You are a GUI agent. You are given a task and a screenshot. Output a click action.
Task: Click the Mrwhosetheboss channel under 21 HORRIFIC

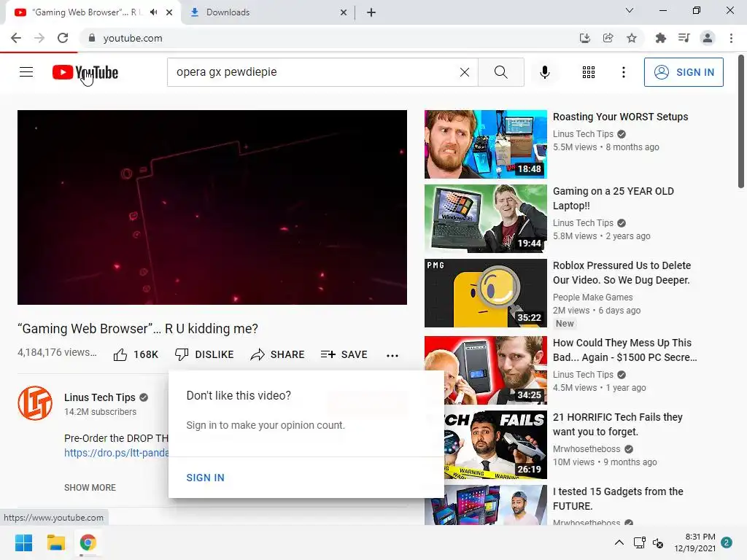pyautogui.click(x=587, y=449)
